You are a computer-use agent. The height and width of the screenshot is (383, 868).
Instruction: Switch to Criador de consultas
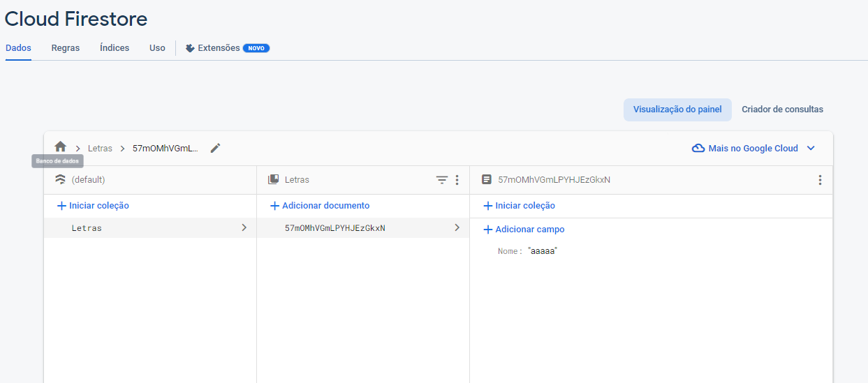coord(782,110)
